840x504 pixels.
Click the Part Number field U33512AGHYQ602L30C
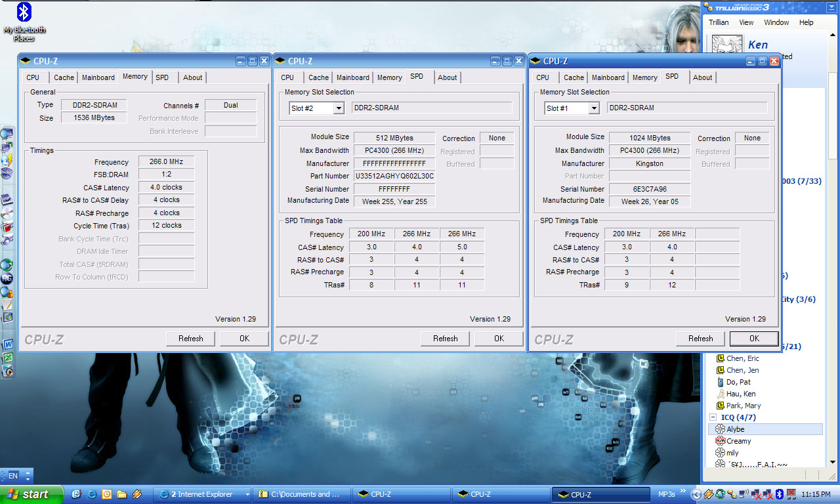(x=394, y=176)
